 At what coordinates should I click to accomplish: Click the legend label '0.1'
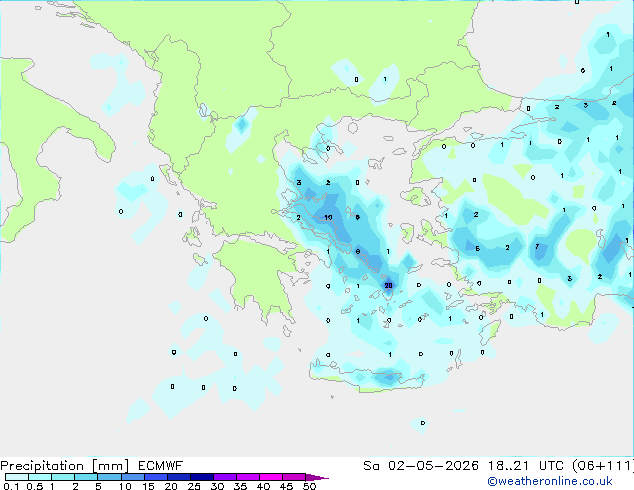(x=11, y=486)
